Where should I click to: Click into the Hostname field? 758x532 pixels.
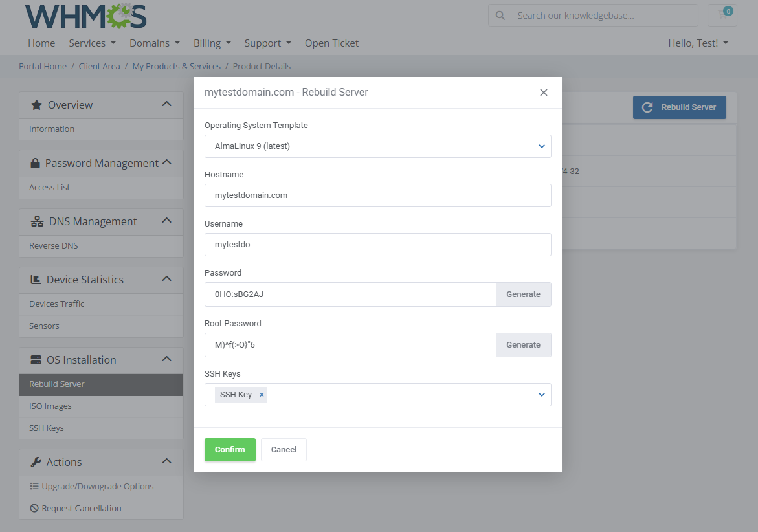(x=377, y=195)
